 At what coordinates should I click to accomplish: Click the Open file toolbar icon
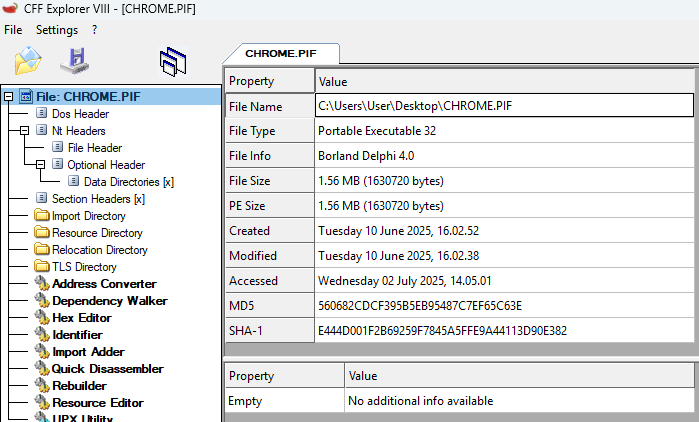pos(28,61)
